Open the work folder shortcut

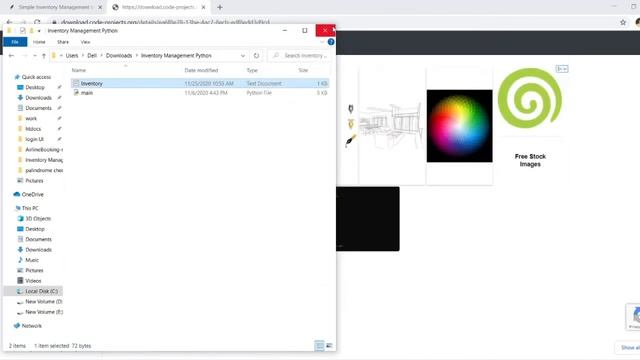31,118
